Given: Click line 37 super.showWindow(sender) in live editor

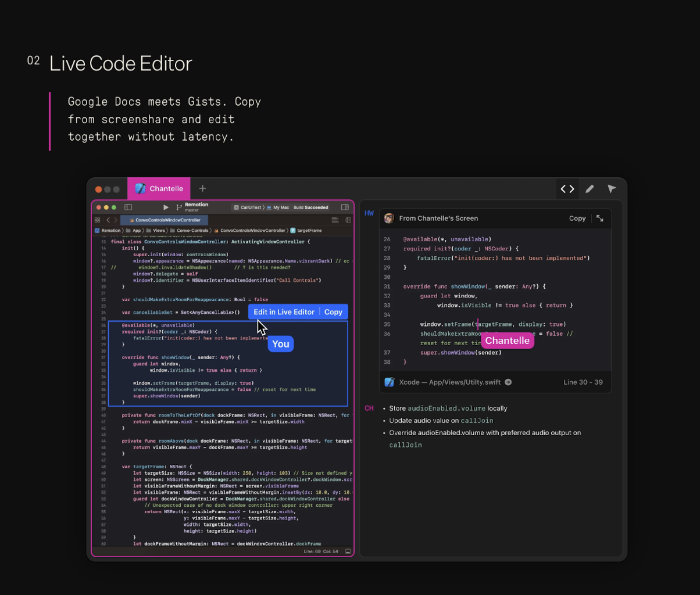Looking at the screenshot, I should [x=460, y=353].
